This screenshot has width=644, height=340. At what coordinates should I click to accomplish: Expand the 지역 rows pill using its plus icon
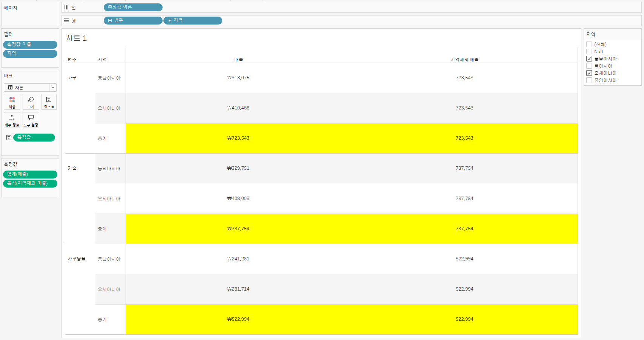[169, 20]
